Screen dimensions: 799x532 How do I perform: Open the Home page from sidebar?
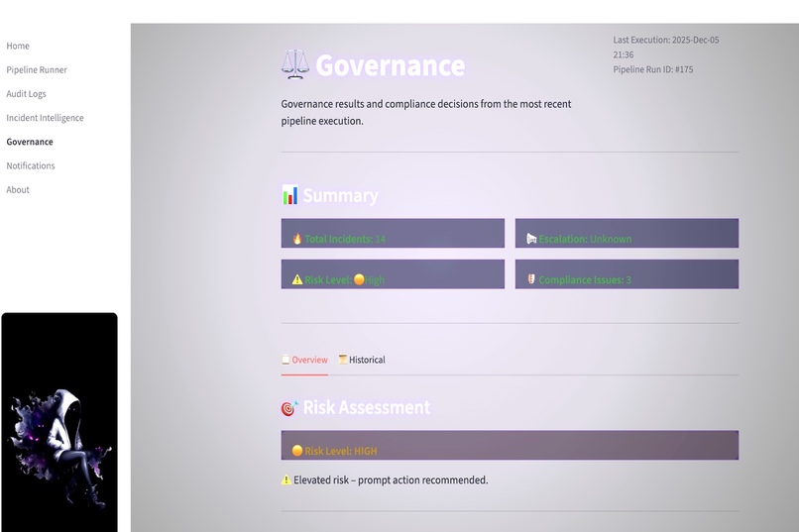click(18, 46)
